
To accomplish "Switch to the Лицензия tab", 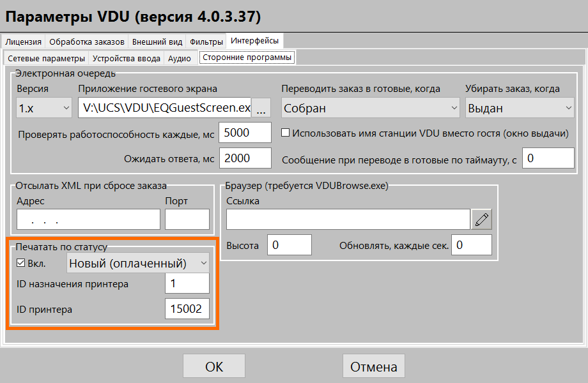I will click(x=24, y=41).
